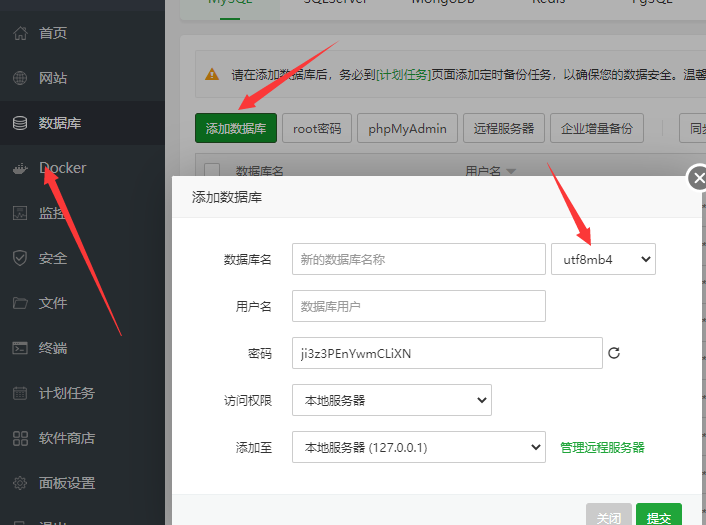706x525 pixels.
Task: Click the home icon in sidebar
Action: [19, 33]
